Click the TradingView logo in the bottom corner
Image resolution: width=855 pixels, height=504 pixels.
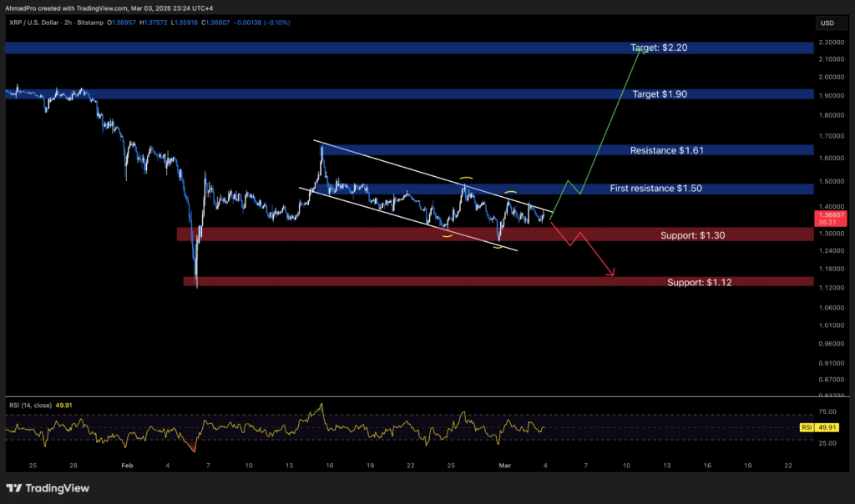tap(48, 488)
